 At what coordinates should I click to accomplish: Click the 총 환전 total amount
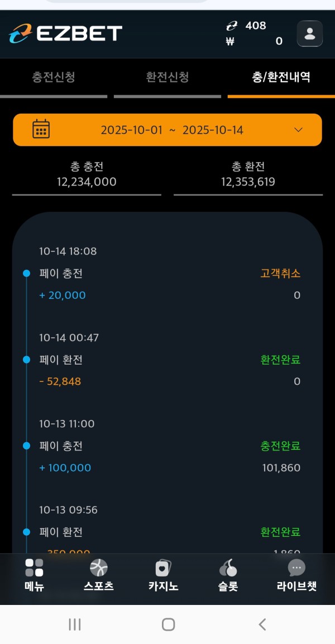tap(248, 182)
